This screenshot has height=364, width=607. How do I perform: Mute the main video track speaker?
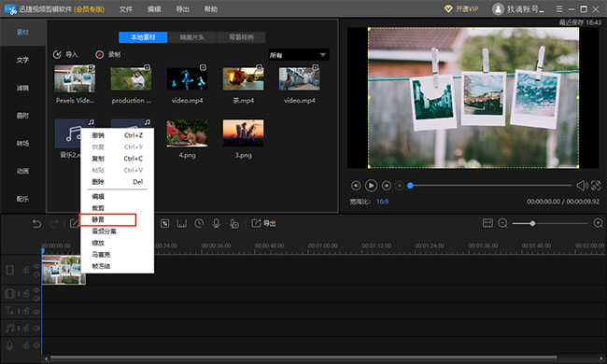[36, 274]
